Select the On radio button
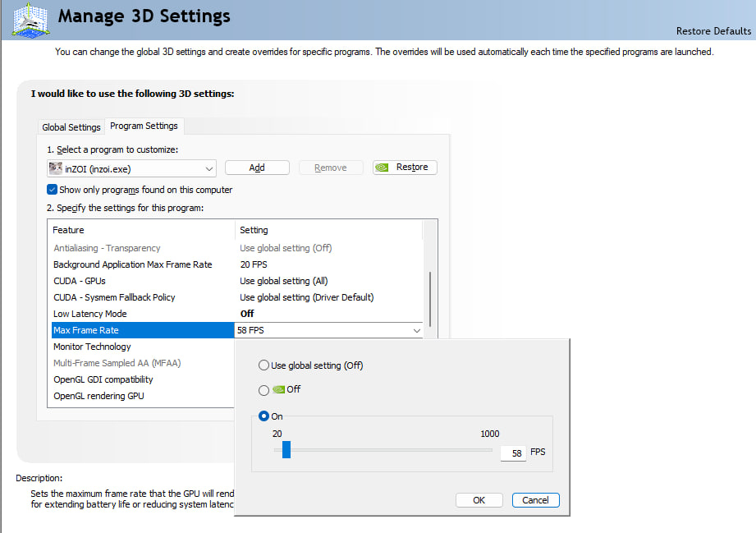756x533 pixels. [263, 416]
